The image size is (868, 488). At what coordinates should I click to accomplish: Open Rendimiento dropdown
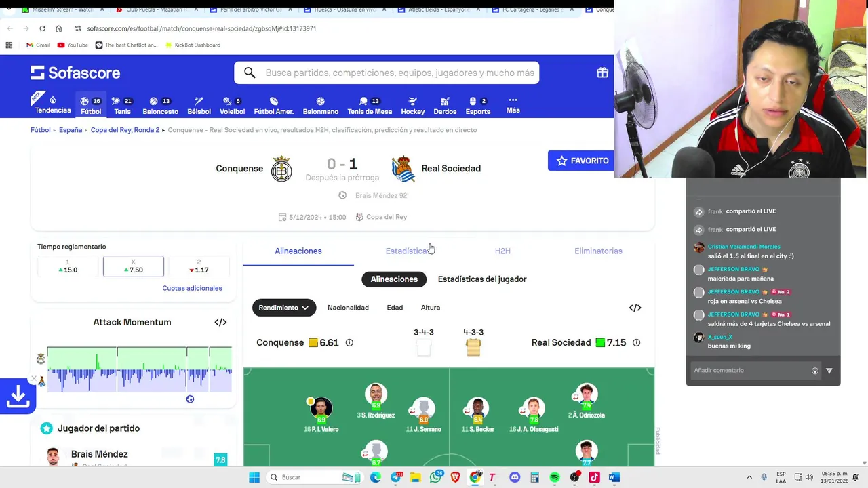[x=284, y=308]
